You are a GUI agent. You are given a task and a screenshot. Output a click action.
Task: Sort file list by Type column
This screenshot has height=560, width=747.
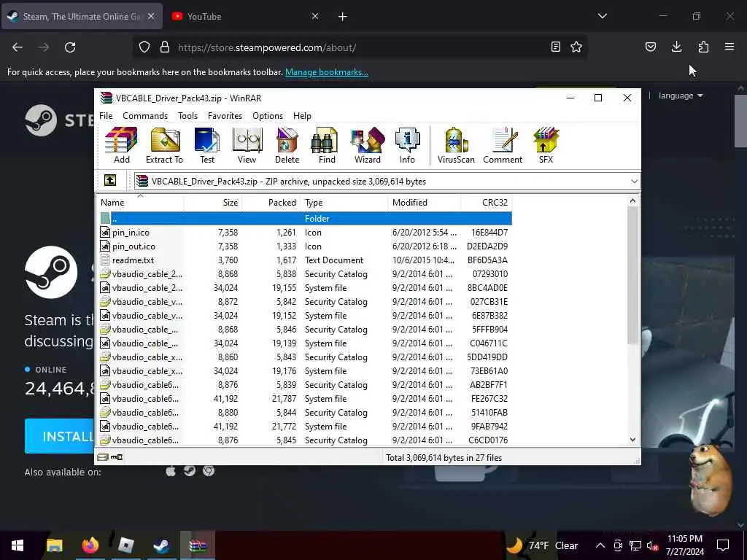click(344, 203)
